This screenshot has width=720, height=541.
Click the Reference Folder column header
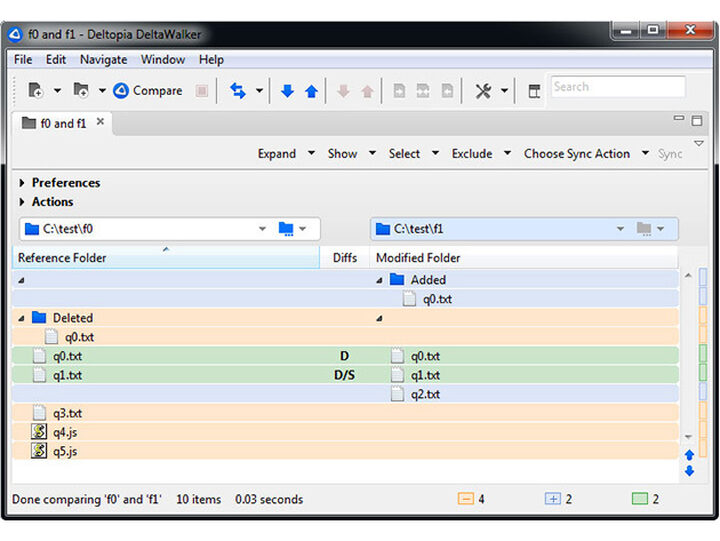point(165,258)
